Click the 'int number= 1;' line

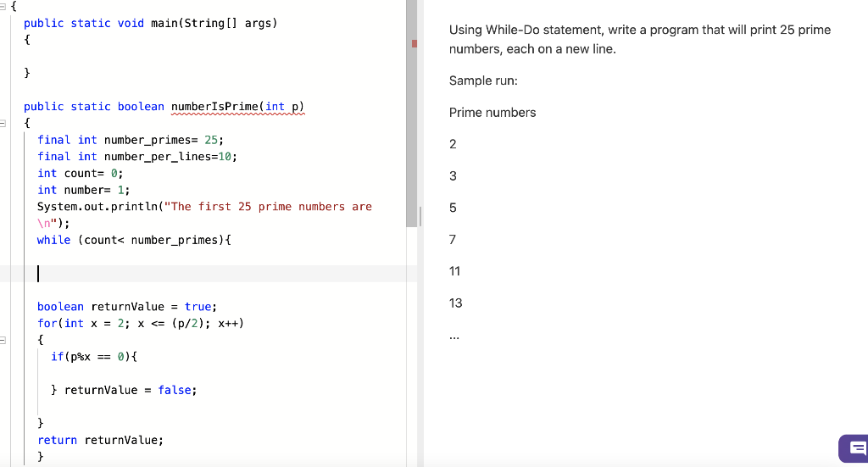coord(84,190)
